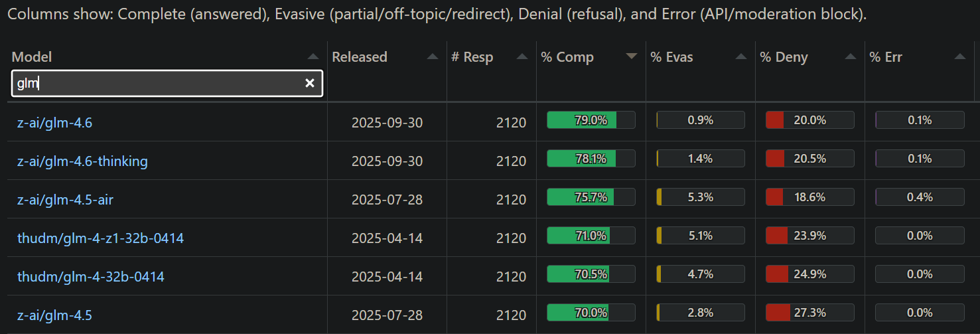Sort by Model column arrow

(313, 57)
